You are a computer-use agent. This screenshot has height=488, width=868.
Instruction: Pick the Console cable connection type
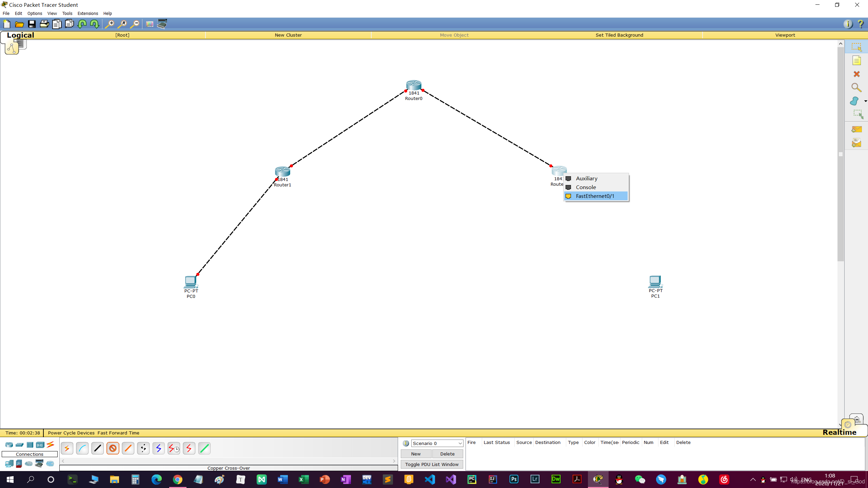[82, 448]
